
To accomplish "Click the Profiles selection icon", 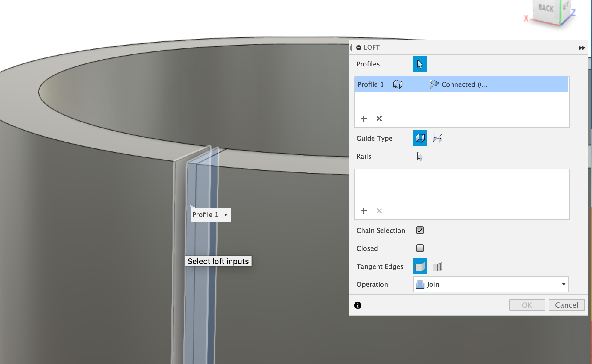I will (419, 64).
